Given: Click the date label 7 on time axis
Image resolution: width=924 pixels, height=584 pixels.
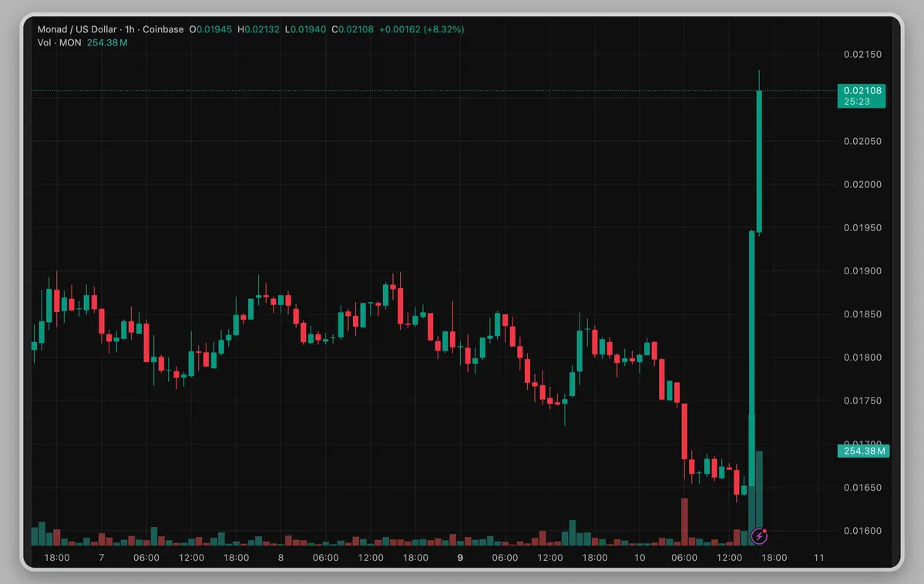Looking at the screenshot, I should pos(102,558).
